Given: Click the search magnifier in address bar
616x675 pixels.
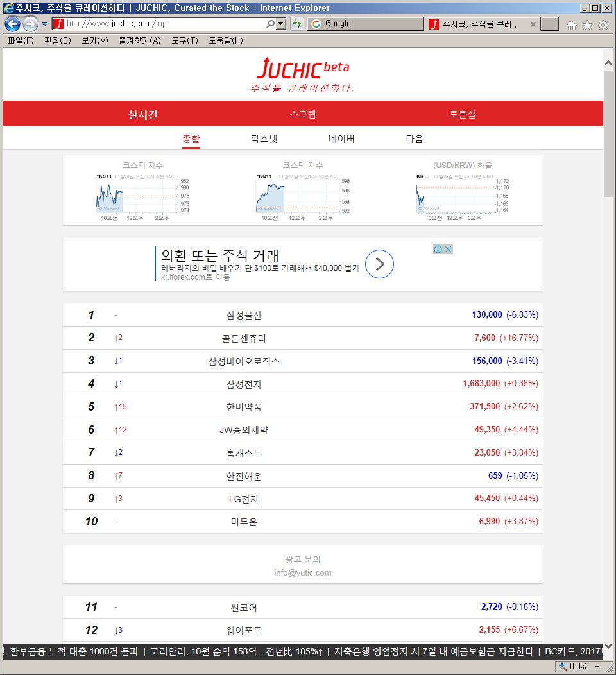Looking at the screenshot, I should [270, 24].
